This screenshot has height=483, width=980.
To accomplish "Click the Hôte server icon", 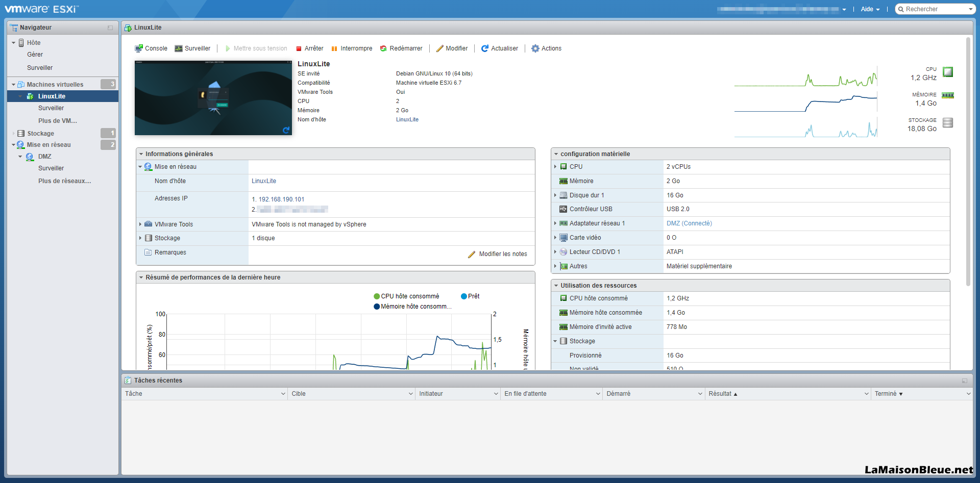I will 21,43.
